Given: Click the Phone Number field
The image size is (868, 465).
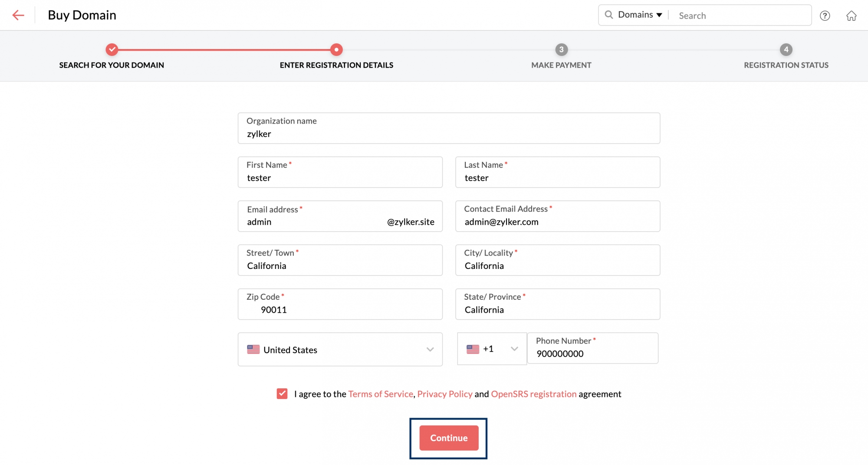Looking at the screenshot, I should pyautogui.click(x=592, y=353).
